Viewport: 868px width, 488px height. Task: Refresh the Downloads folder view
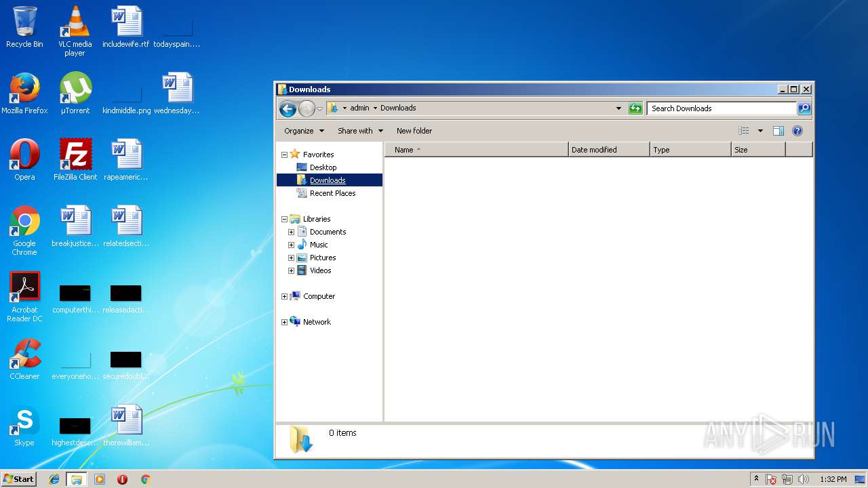[635, 108]
